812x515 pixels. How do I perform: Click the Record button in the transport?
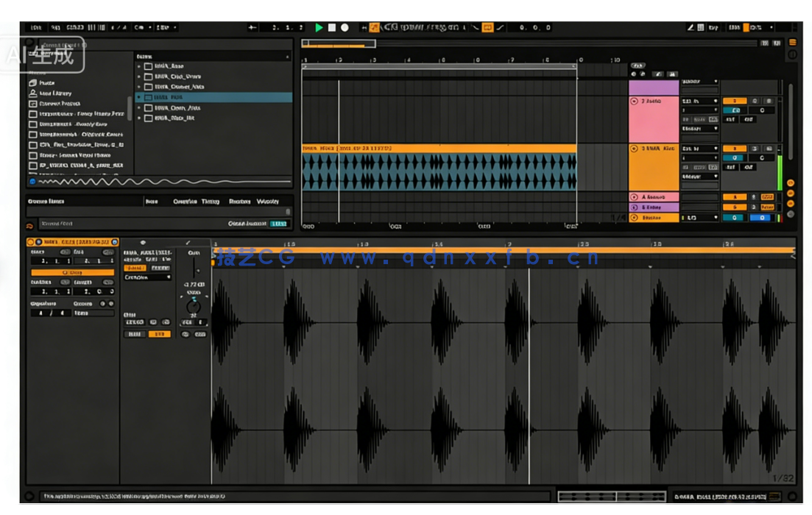click(343, 27)
